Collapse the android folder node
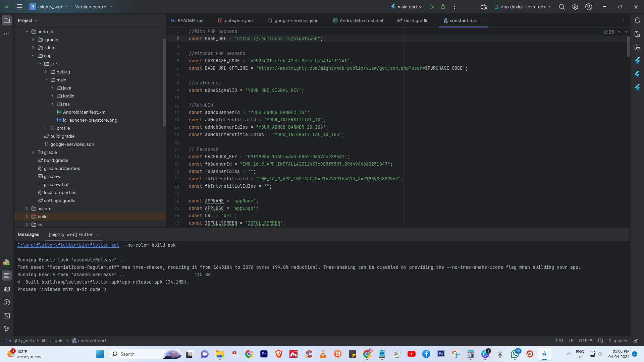644x362 pixels. coord(27,32)
